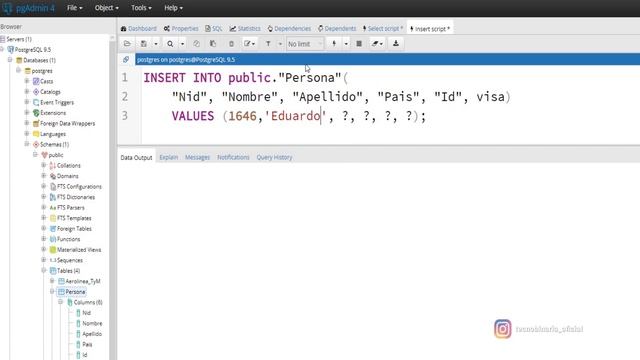Open the Clear eraser dropdown
640x360 pixels.
pyautogui.click(x=377, y=44)
